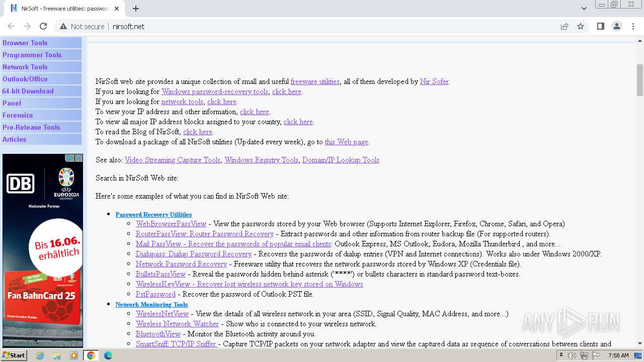
Task: Open WirelessKeyView link
Action: coord(250,284)
